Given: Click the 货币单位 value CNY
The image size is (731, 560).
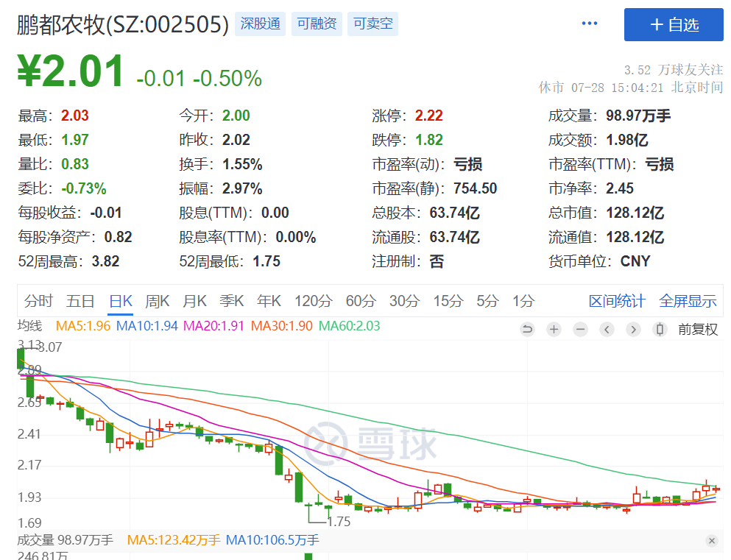Looking at the screenshot, I should pos(635,261).
